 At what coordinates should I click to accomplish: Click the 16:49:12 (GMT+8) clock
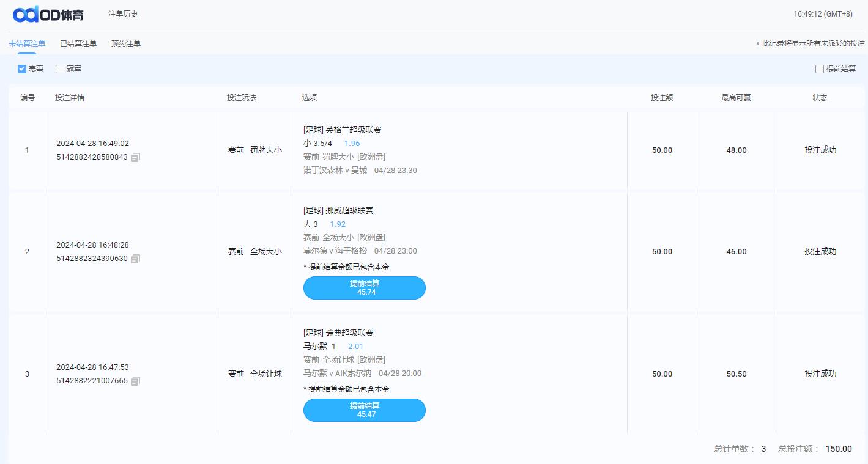tap(823, 14)
